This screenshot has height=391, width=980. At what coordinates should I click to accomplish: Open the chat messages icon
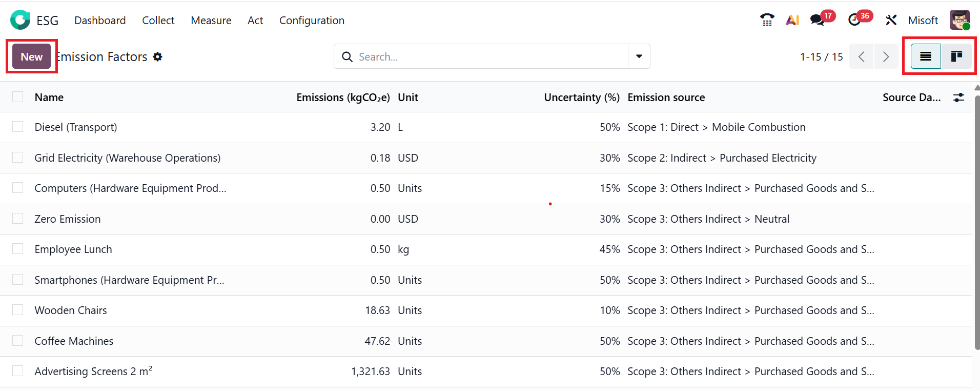point(818,20)
